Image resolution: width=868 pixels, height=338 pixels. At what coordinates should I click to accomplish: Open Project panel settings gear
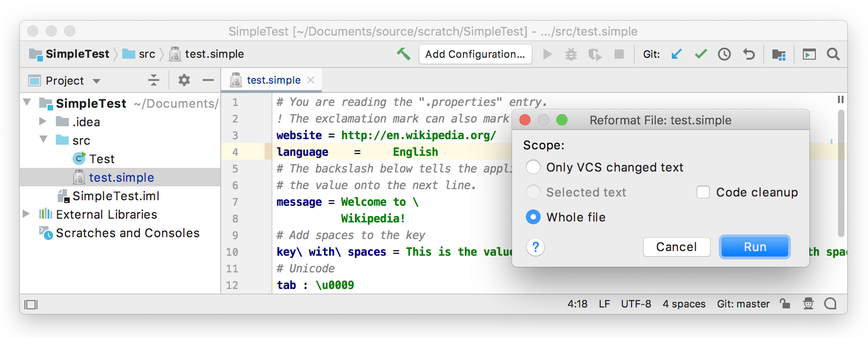pos(184,80)
